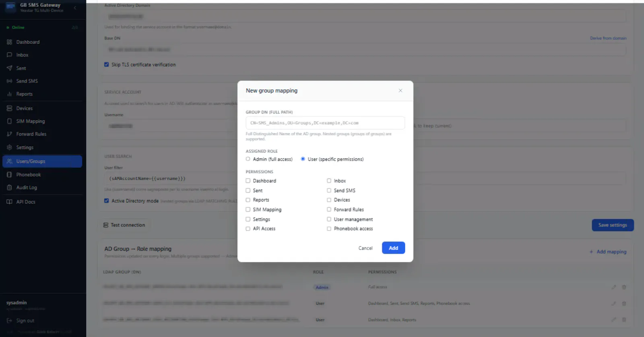The width and height of the screenshot is (644, 337).
Task: Check SIM Mapping permission
Action: point(248,210)
